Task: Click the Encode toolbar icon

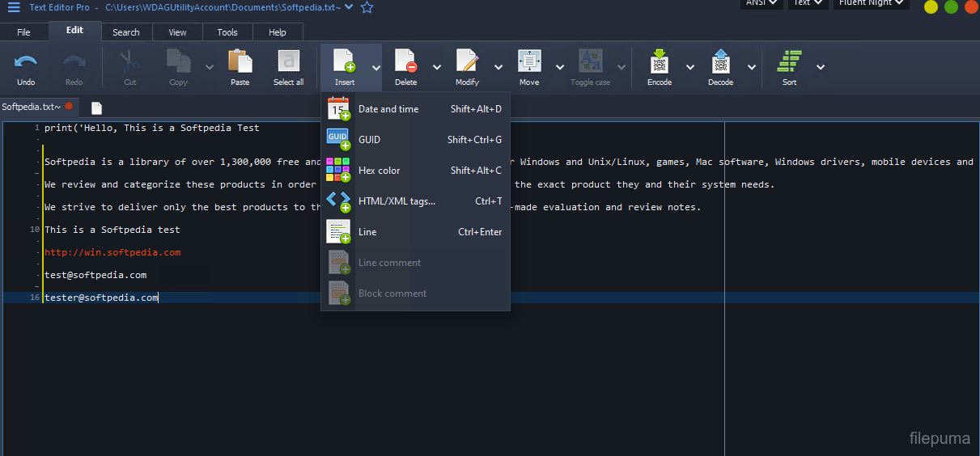Action: click(x=660, y=62)
